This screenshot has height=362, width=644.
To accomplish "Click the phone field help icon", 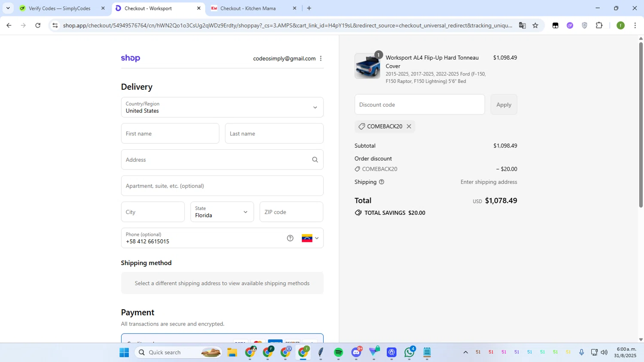I will coord(290,238).
